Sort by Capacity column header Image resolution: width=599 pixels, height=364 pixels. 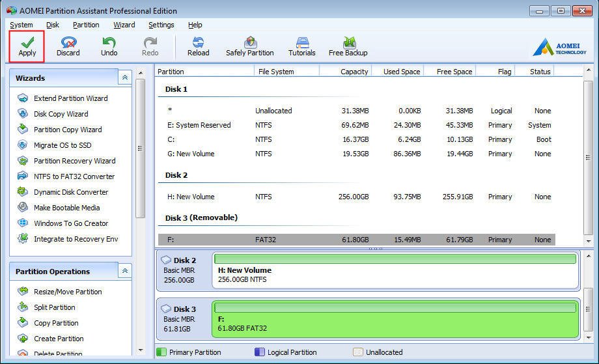(x=345, y=72)
